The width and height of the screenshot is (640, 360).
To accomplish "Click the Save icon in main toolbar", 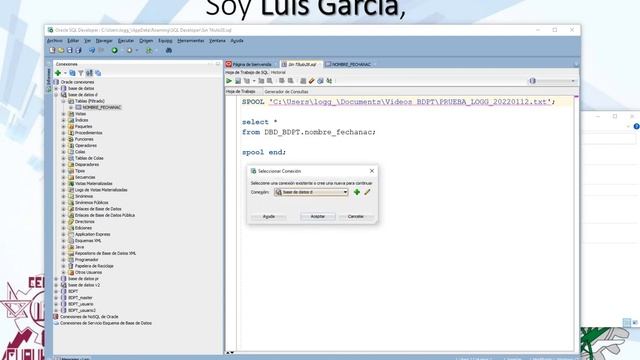I will point(69,50).
